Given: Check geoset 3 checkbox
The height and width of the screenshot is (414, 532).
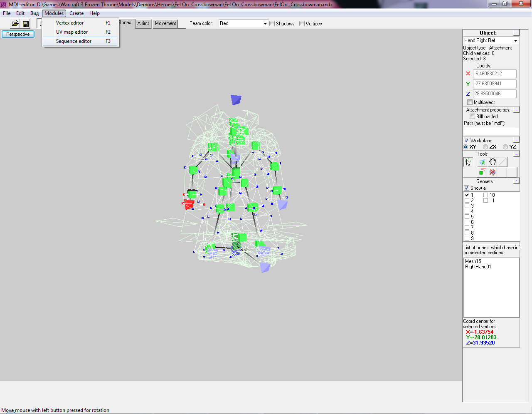Looking at the screenshot, I should 467,206.
